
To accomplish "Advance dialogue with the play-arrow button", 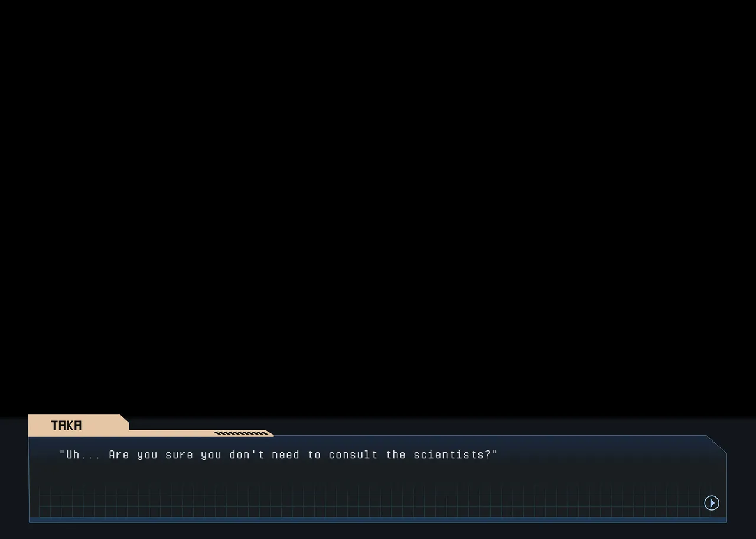I will (712, 502).
